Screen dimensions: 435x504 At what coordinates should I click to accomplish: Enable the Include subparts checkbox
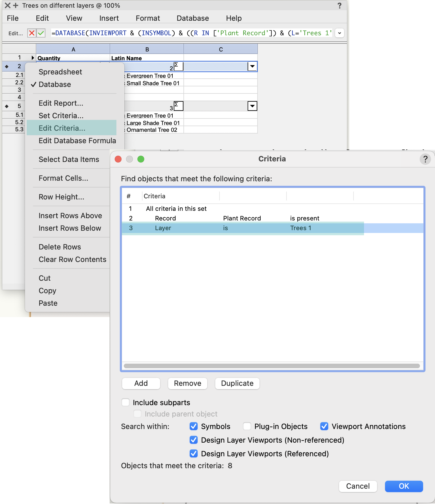[x=126, y=402]
